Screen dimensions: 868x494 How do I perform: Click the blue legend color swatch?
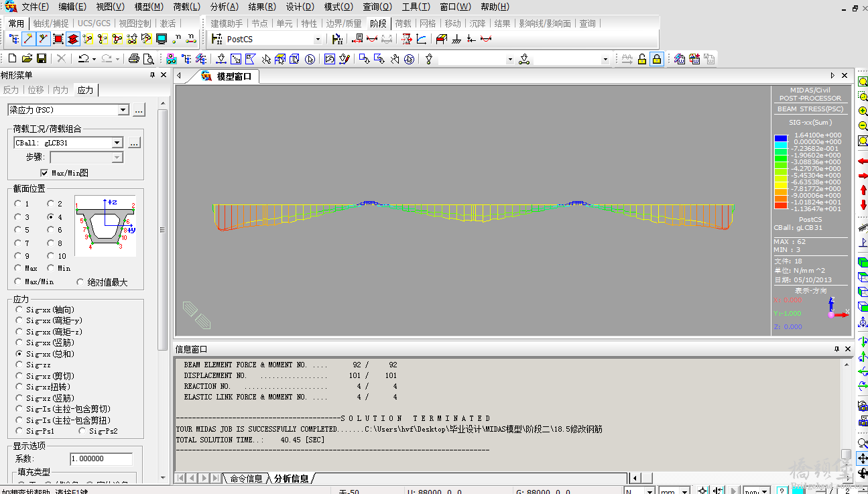click(780, 139)
